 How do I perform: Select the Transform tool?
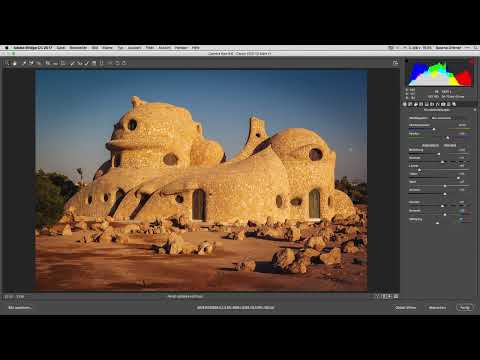63,63
